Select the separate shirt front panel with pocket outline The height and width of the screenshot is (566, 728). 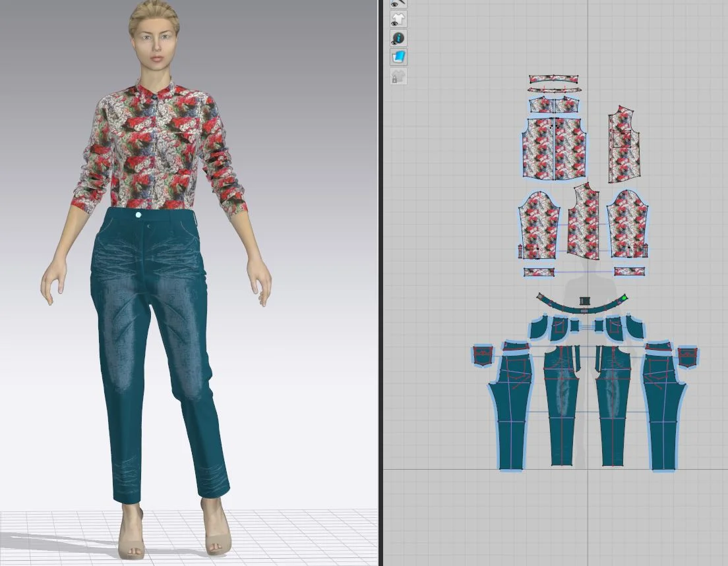coord(624,145)
